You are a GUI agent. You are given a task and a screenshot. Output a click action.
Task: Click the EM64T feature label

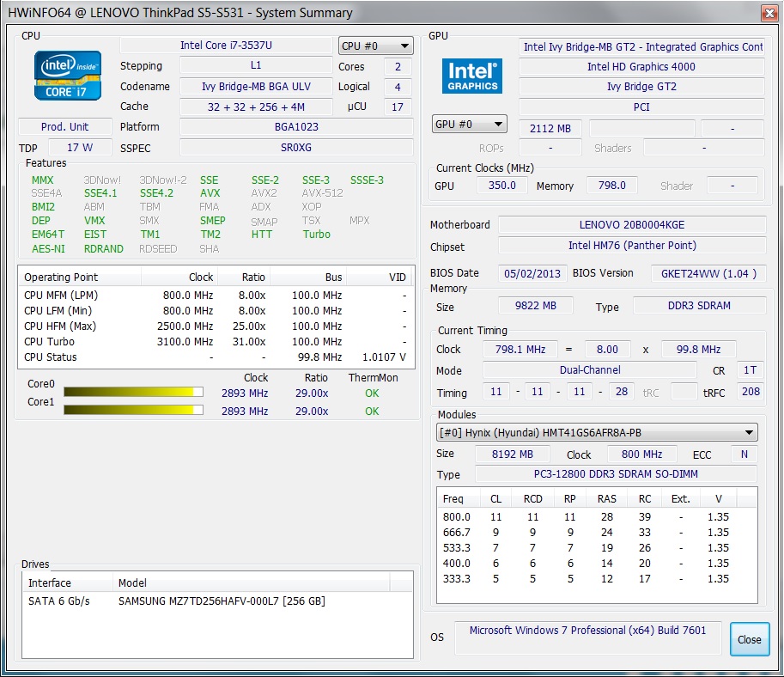pos(48,235)
